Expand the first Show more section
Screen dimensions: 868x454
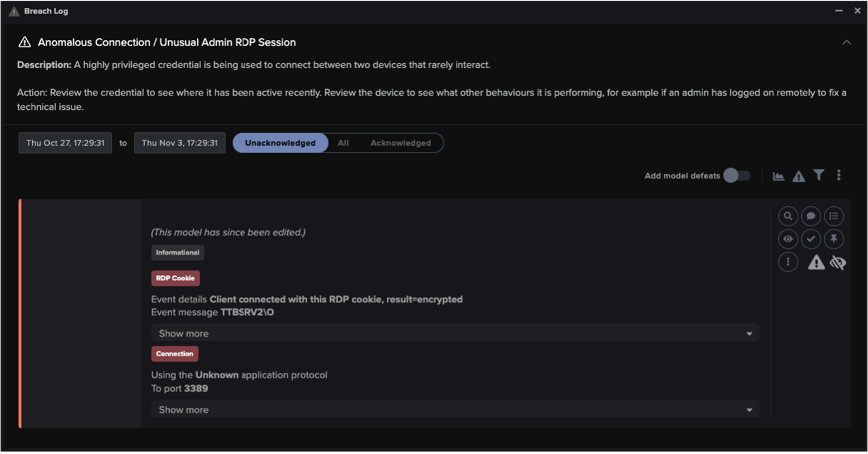click(455, 333)
